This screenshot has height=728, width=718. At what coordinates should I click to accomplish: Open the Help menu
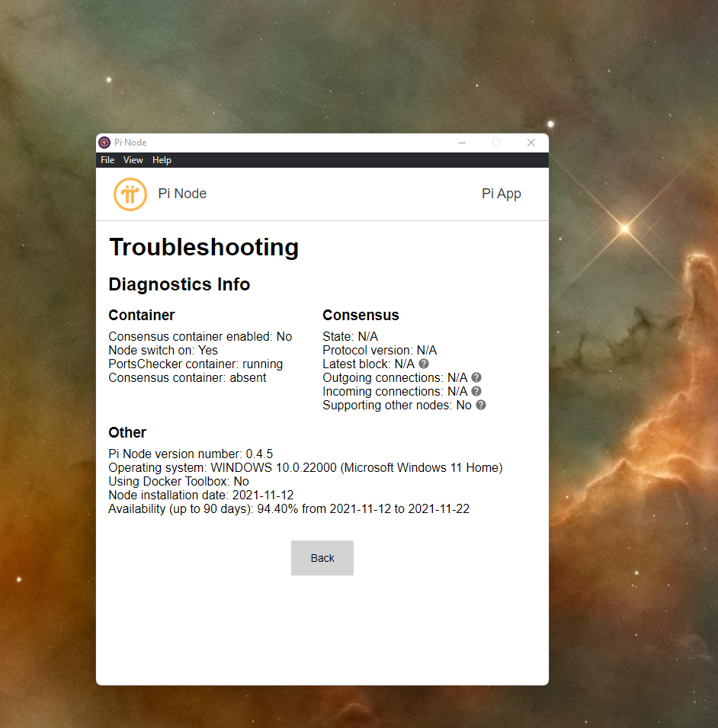pyautogui.click(x=162, y=160)
